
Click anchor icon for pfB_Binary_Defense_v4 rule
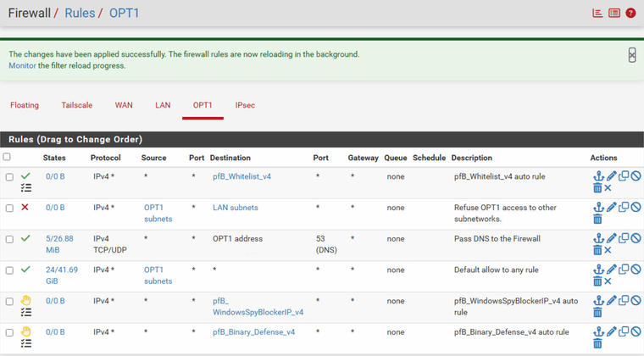tap(598, 332)
